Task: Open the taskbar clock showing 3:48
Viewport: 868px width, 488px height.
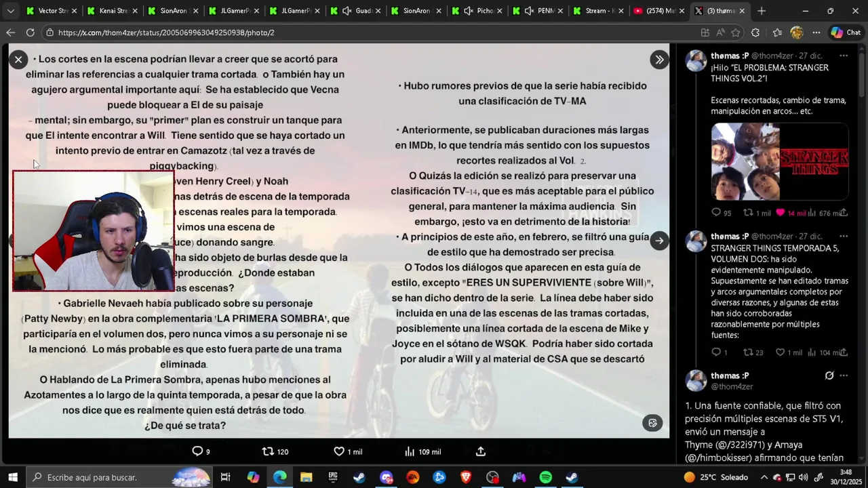Action: pos(846,477)
